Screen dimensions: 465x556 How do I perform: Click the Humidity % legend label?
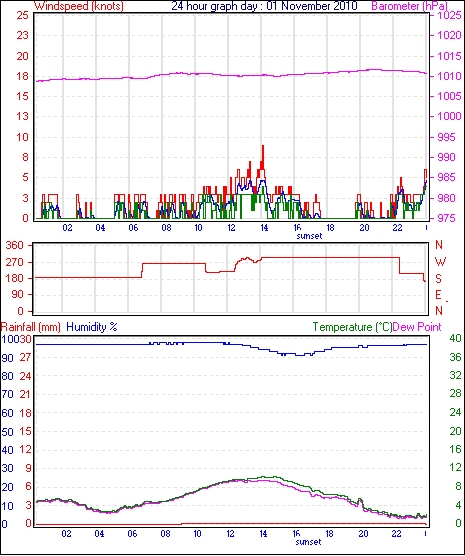[x=92, y=327]
